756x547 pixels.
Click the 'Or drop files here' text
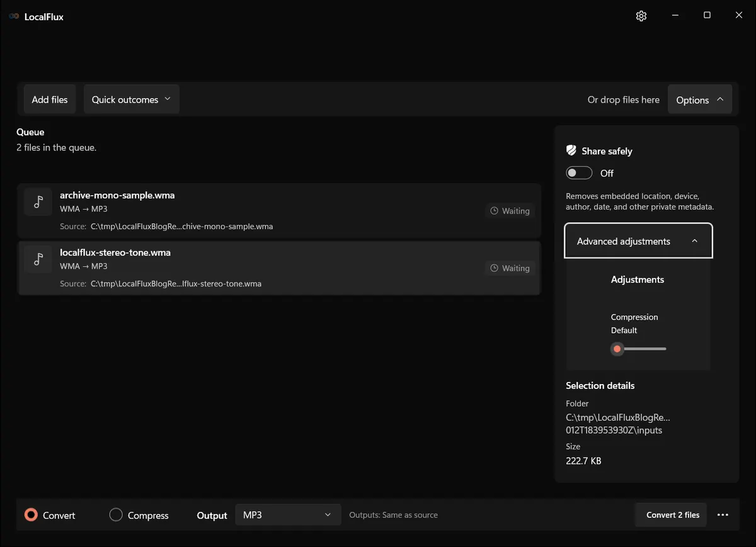coord(624,99)
